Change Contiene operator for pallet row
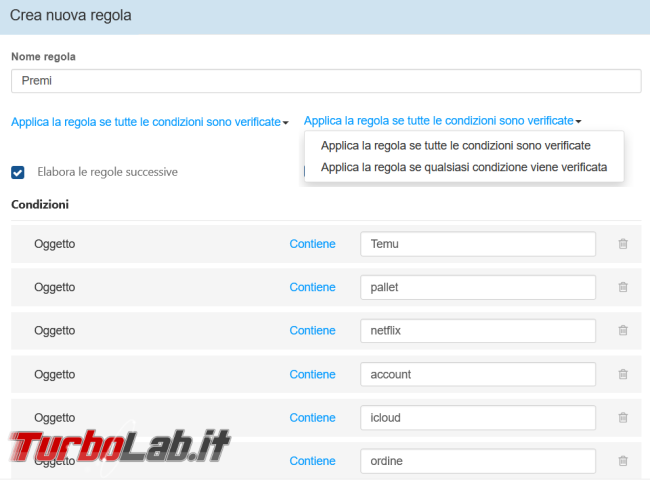This screenshot has width=650, height=486. pos(312,287)
